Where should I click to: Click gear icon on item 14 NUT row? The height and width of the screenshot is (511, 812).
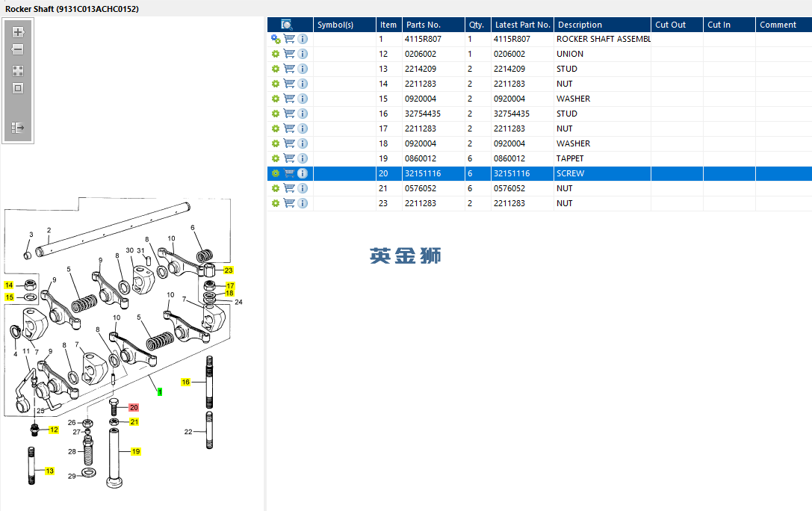tap(276, 84)
